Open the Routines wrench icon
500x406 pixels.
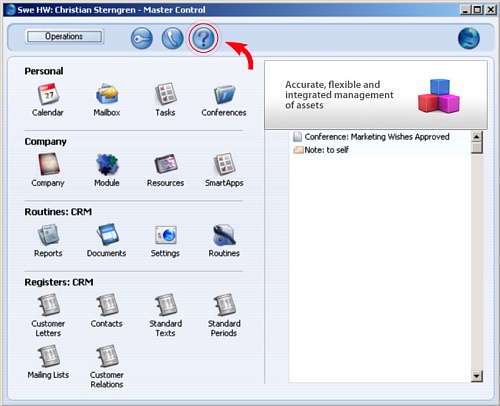[224, 235]
